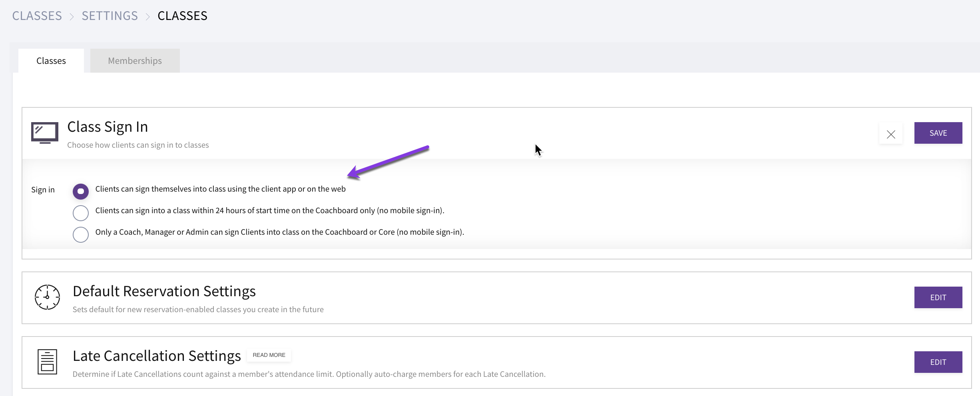Select the Classes tab

pyautogui.click(x=51, y=61)
